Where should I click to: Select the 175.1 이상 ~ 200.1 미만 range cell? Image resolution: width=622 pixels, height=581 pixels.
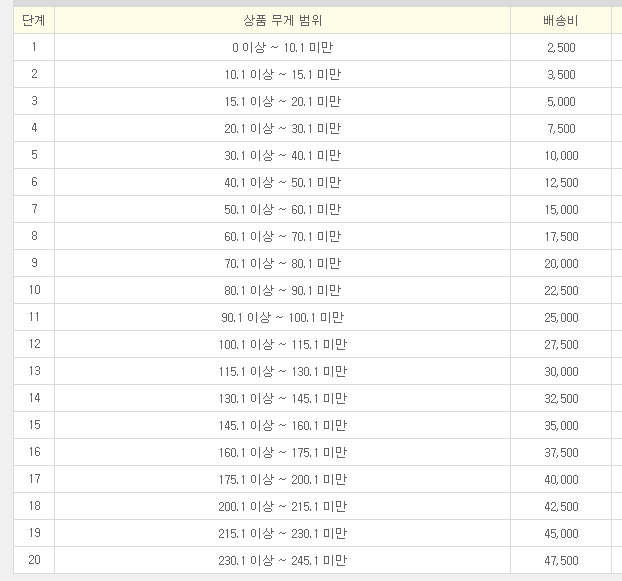point(282,479)
